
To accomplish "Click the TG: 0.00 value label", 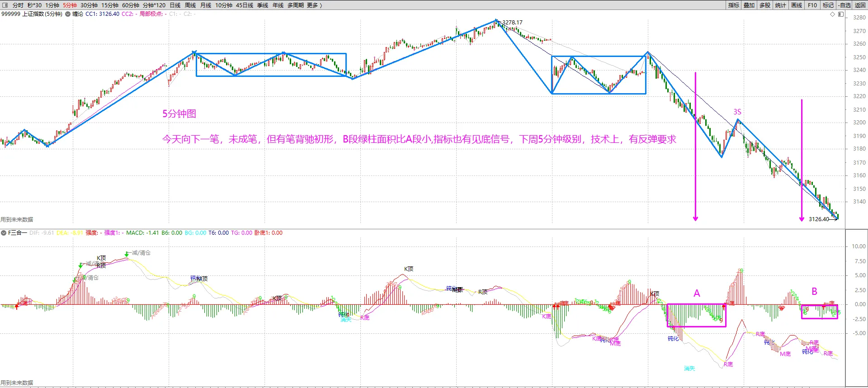I will pyautogui.click(x=241, y=233).
